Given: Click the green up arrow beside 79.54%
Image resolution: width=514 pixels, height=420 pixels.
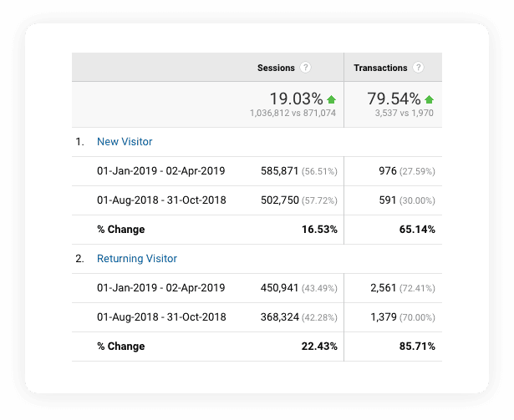Looking at the screenshot, I should click(429, 99).
